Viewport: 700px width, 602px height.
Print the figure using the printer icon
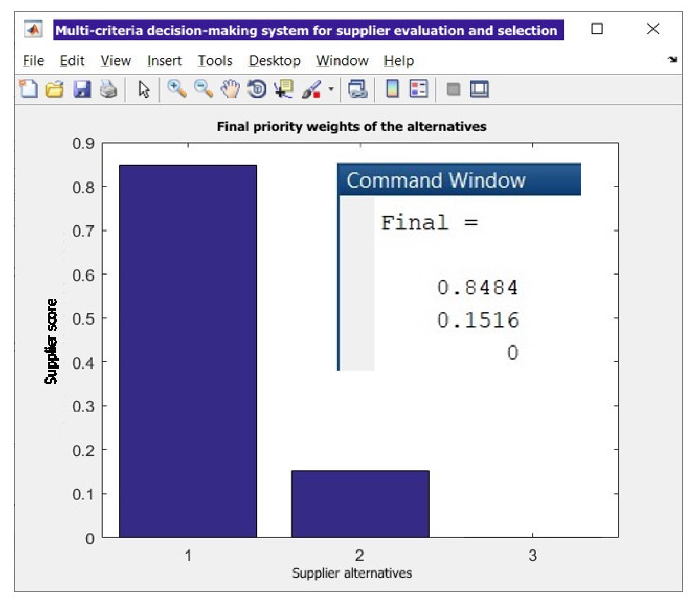pyautogui.click(x=108, y=89)
